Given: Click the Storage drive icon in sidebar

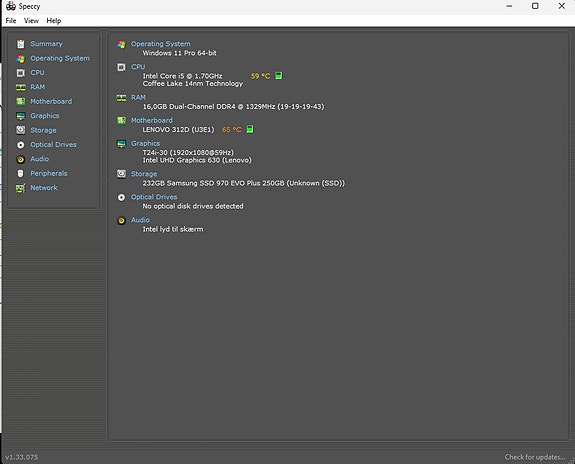Looking at the screenshot, I should coord(21,130).
